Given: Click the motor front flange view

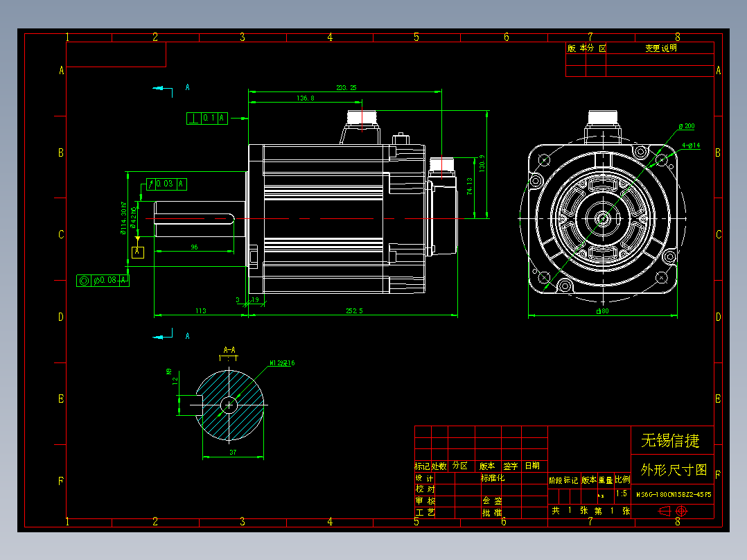Looking at the screenshot, I should click(603, 219).
